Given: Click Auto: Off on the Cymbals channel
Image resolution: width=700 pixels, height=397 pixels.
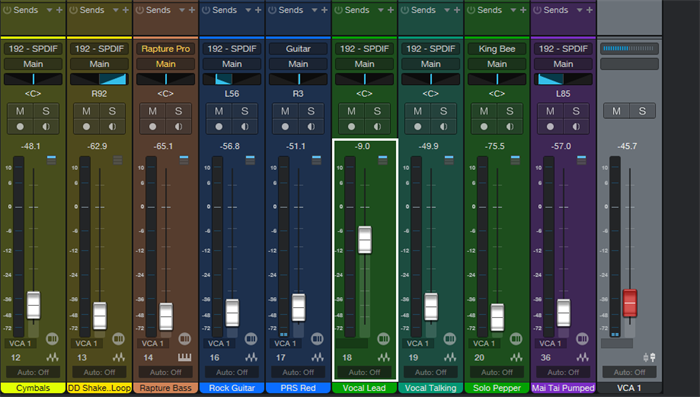Looking at the screenshot, I should [x=33, y=372].
